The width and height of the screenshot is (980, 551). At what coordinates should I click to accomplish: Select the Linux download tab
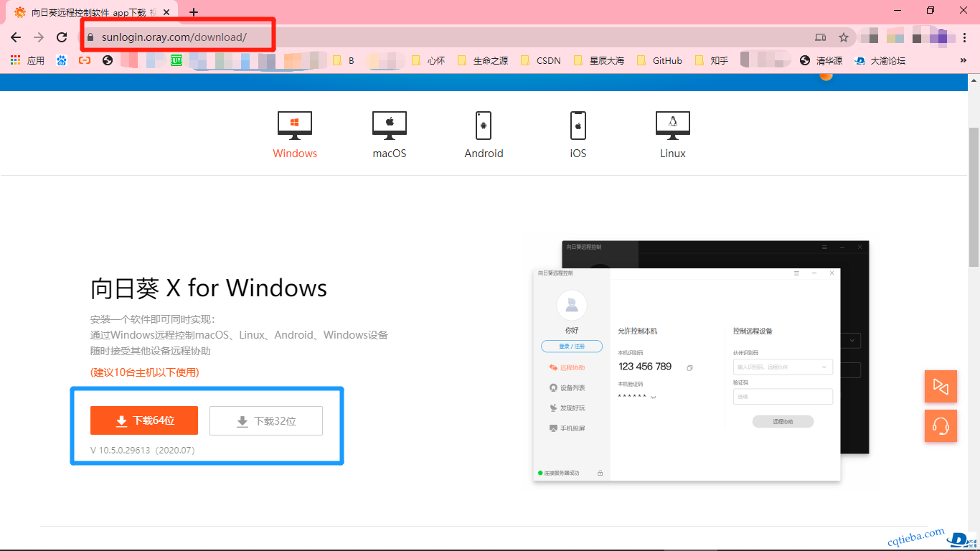click(x=673, y=134)
